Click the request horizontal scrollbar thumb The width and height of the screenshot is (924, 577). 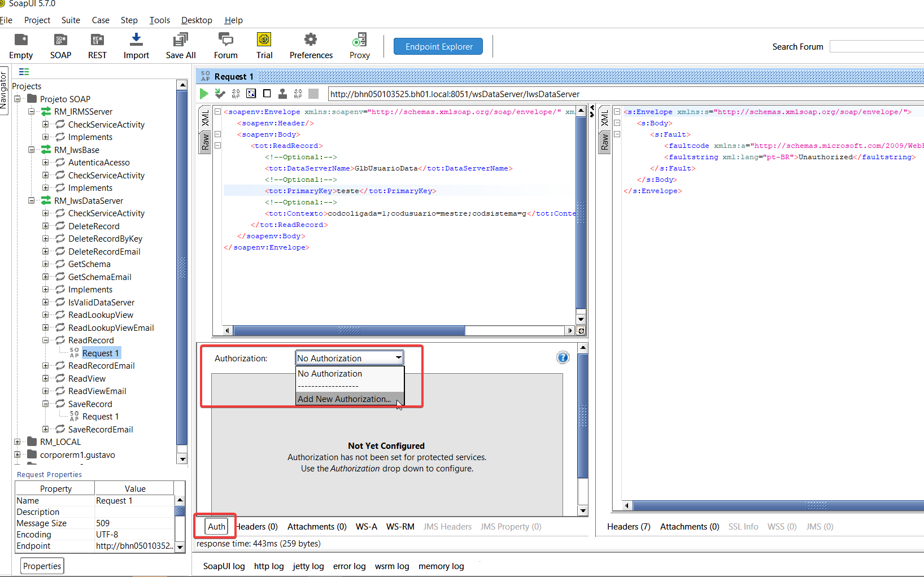[349, 330]
